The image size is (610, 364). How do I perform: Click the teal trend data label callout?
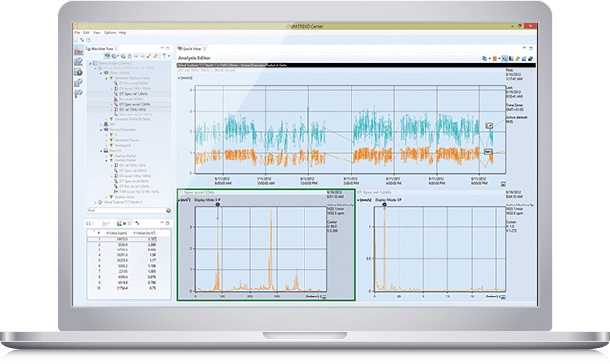(489, 125)
